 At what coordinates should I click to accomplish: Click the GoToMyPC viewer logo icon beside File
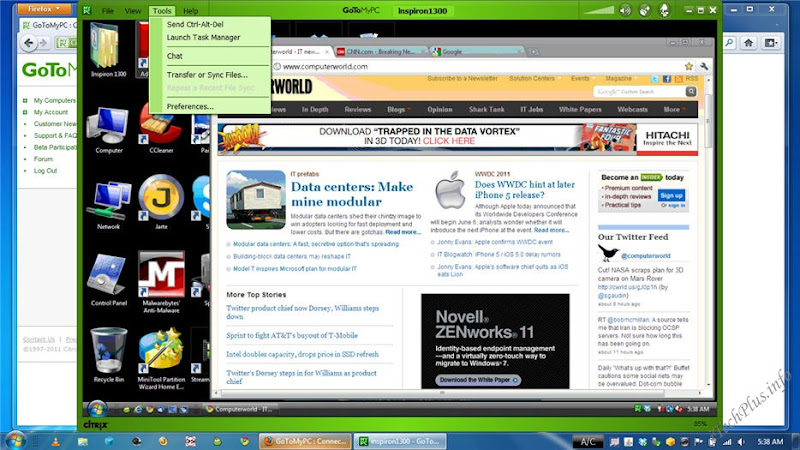pyautogui.click(x=87, y=10)
